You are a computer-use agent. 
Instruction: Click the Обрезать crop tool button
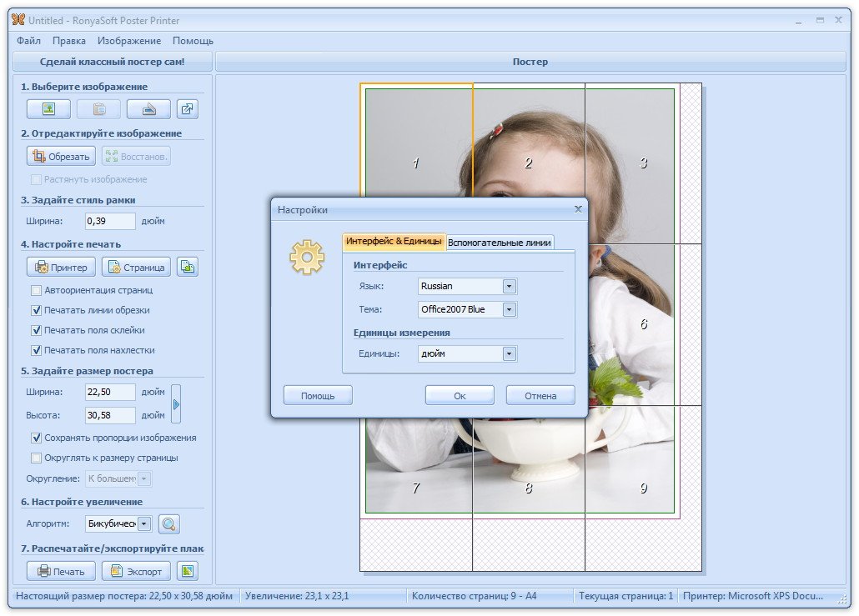[x=60, y=156]
